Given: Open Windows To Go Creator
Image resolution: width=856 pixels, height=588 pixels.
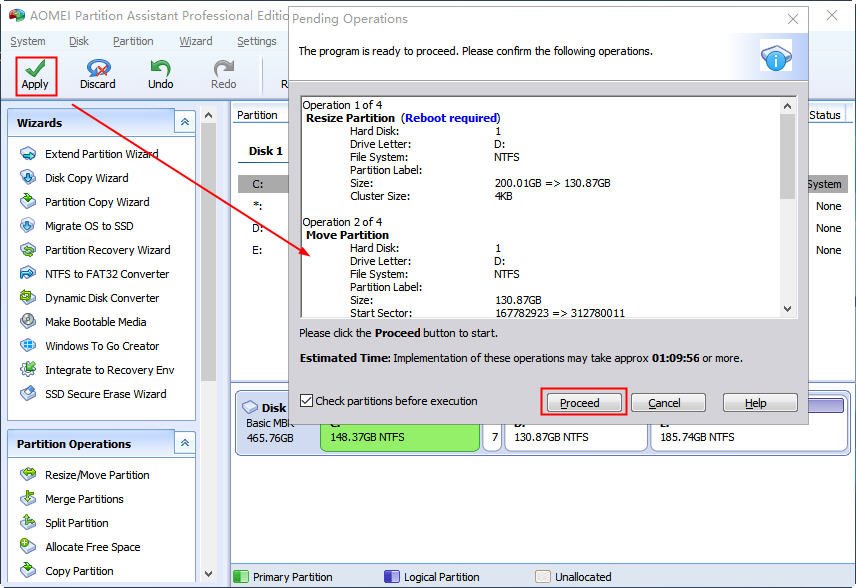Looking at the screenshot, I should [90, 346].
